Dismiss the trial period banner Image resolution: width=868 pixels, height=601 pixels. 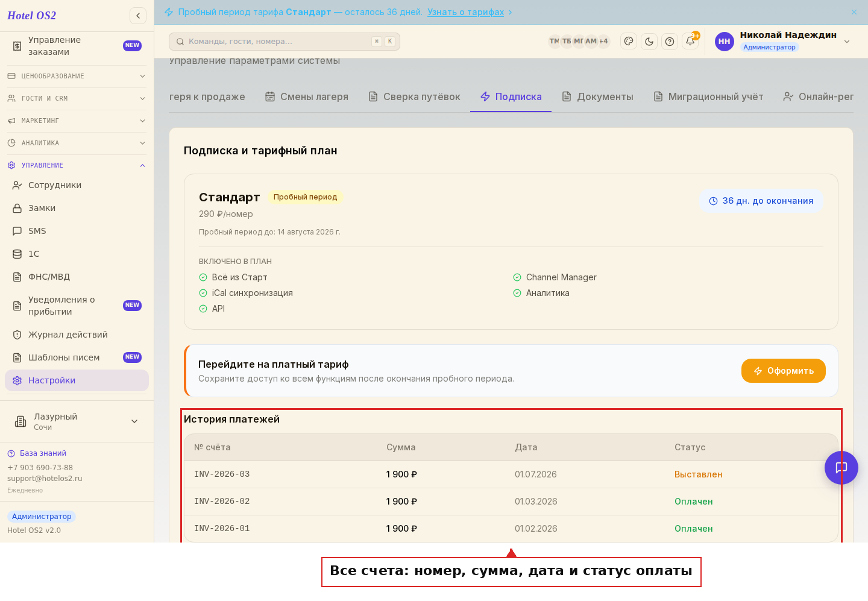(854, 12)
